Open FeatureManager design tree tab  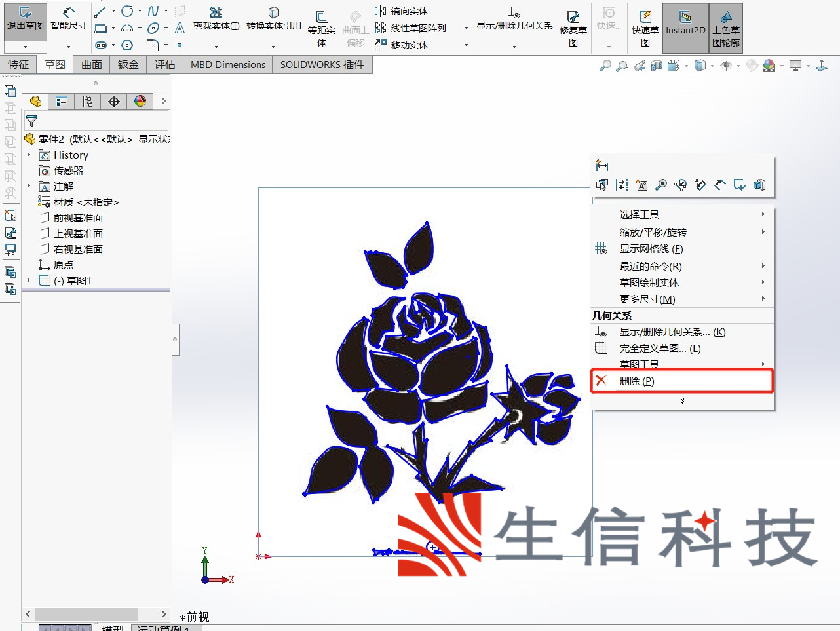click(x=35, y=102)
